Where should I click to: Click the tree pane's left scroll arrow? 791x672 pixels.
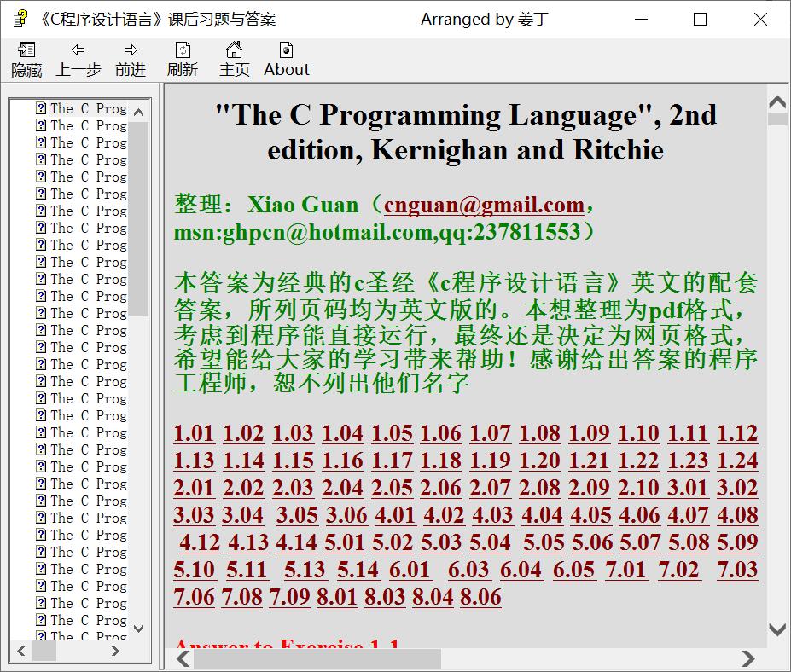click(21, 651)
